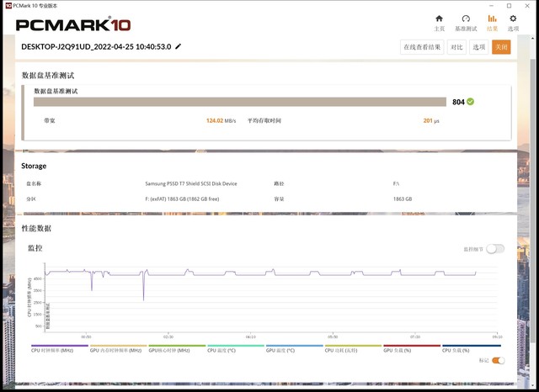The image size is (539, 392).
Task: Click the vertical scrollbar on right edge
Action: pyautogui.click(x=533, y=220)
